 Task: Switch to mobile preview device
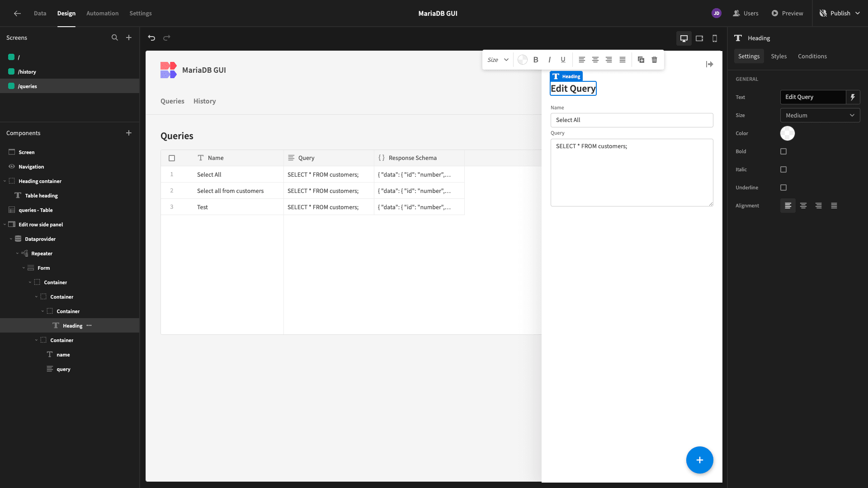[715, 38]
